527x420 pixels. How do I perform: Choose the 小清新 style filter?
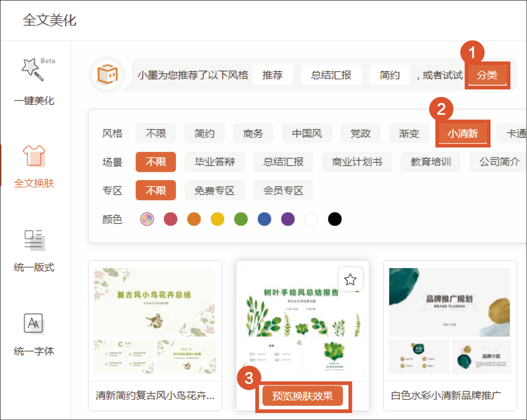(462, 134)
